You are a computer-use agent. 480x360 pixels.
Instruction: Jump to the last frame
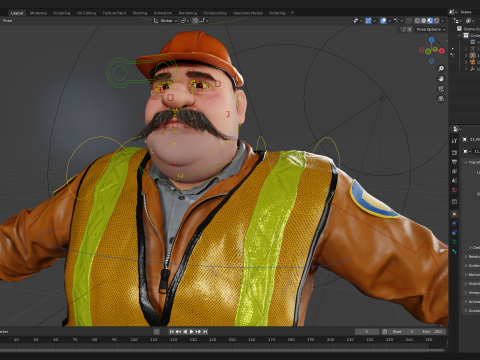point(205,332)
